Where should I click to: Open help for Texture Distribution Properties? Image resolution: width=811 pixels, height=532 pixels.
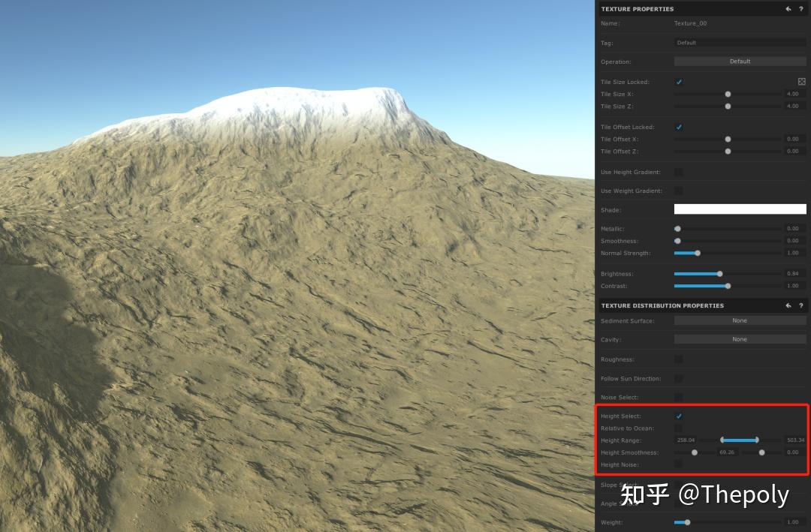(x=801, y=305)
